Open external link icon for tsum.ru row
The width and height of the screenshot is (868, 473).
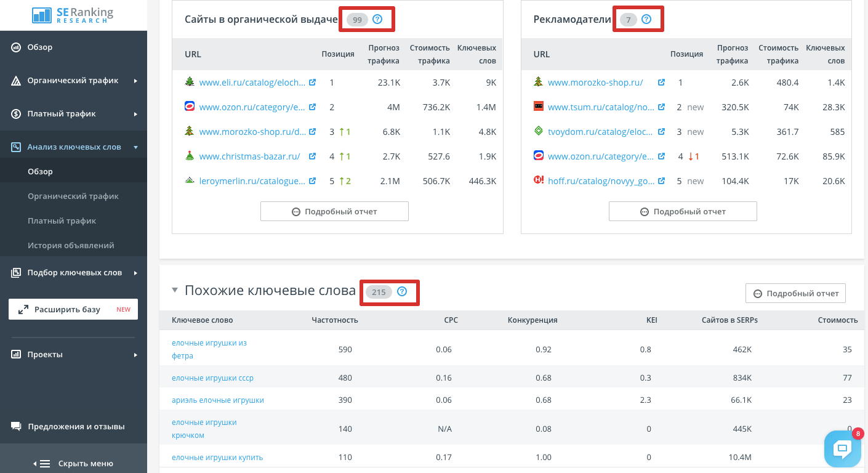pos(661,107)
